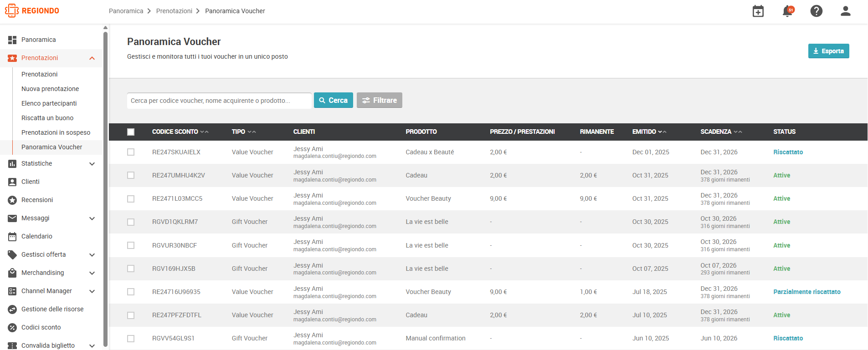Viewport: 868px width, 350px height.
Task: Sort by the EMITIDO column arrows
Action: (x=663, y=132)
